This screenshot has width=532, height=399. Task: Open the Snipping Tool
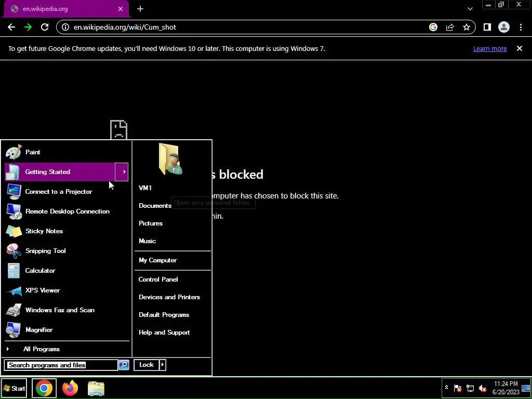(x=67, y=251)
